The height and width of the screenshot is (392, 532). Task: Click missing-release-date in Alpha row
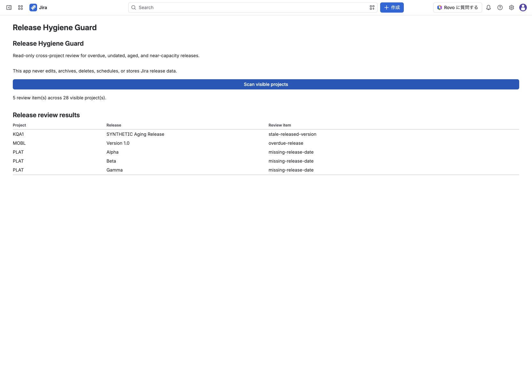(291, 152)
